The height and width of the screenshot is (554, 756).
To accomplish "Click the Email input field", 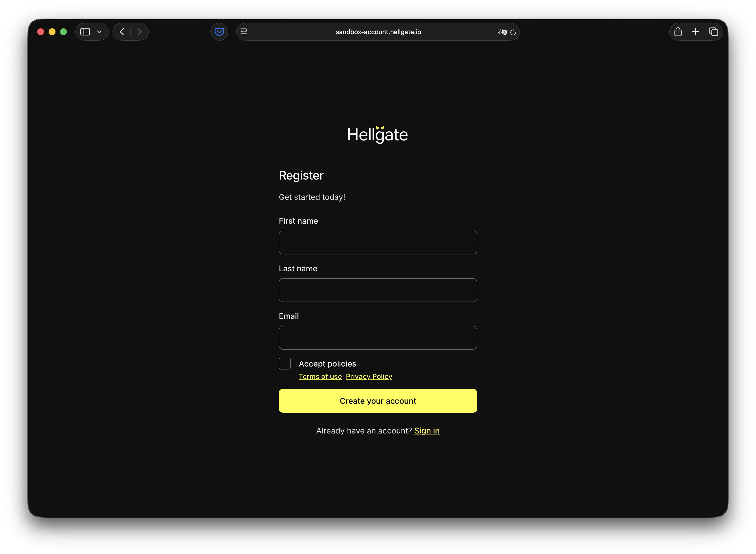I will point(378,337).
